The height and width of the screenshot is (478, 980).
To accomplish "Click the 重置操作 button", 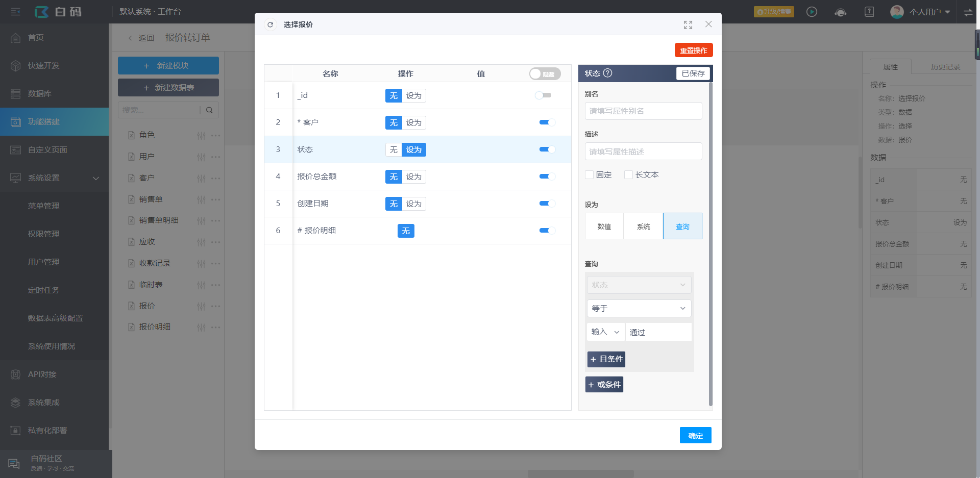I will (694, 51).
